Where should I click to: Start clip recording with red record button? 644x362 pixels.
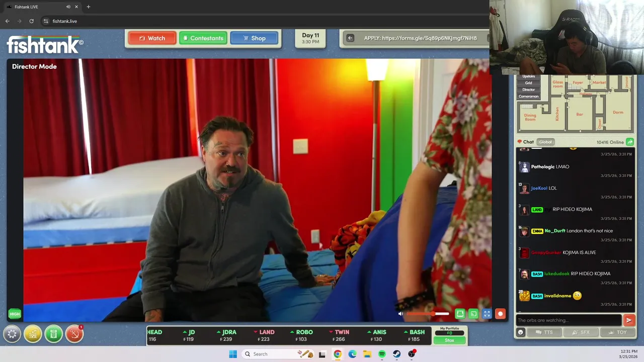[x=500, y=314]
